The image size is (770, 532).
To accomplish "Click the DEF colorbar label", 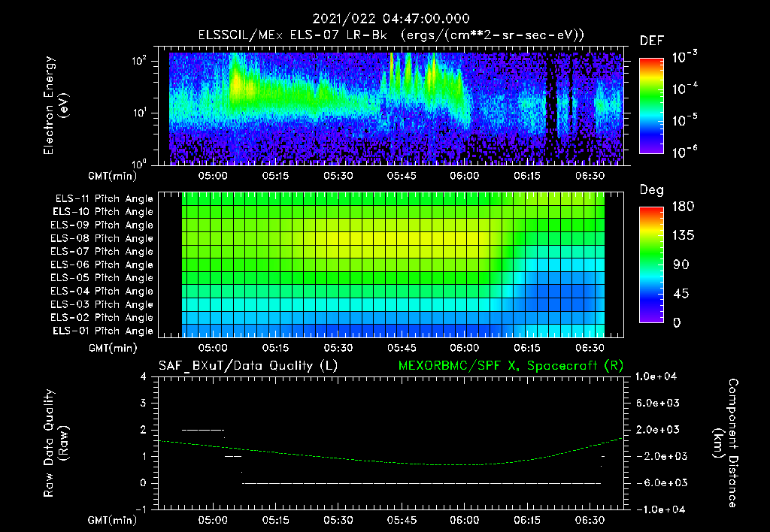I will pyautogui.click(x=651, y=41).
